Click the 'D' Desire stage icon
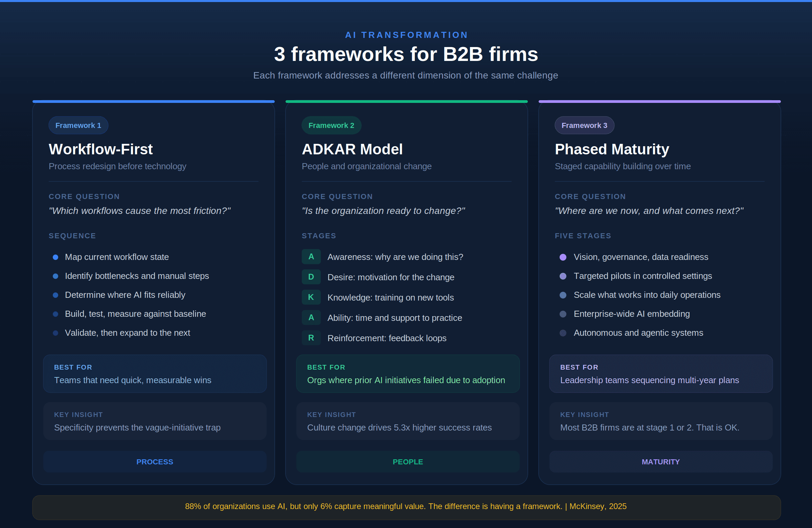 pos(311,277)
